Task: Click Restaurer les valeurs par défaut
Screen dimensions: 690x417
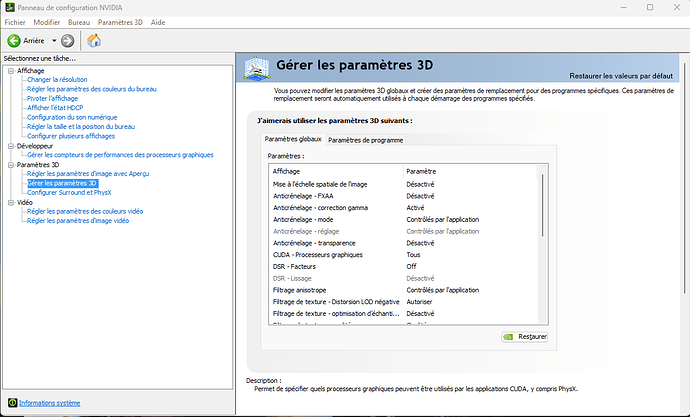Action: pyautogui.click(x=621, y=76)
